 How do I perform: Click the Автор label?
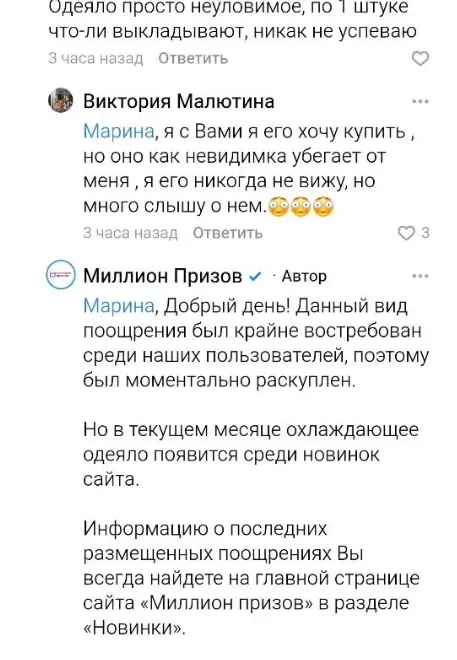coord(304,277)
